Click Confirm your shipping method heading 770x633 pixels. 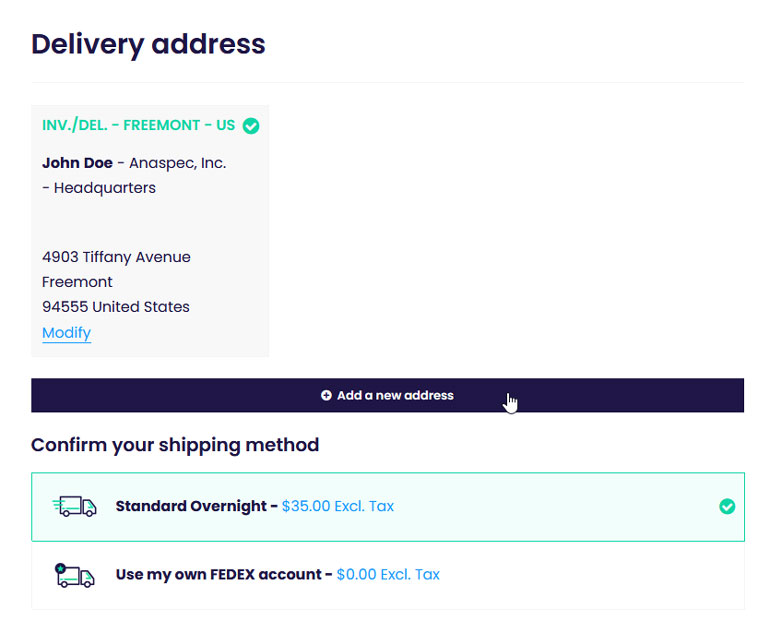click(x=175, y=445)
